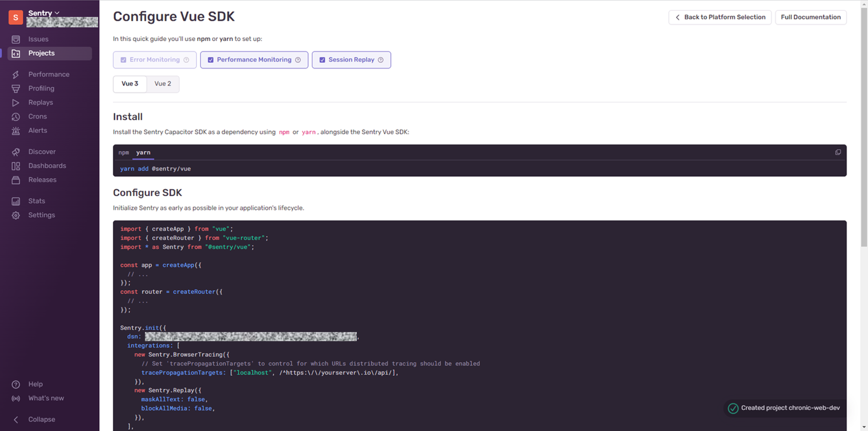Screen dimensions: 868x431
Task: Click Back to Platform Selection button
Action: click(x=720, y=17)
